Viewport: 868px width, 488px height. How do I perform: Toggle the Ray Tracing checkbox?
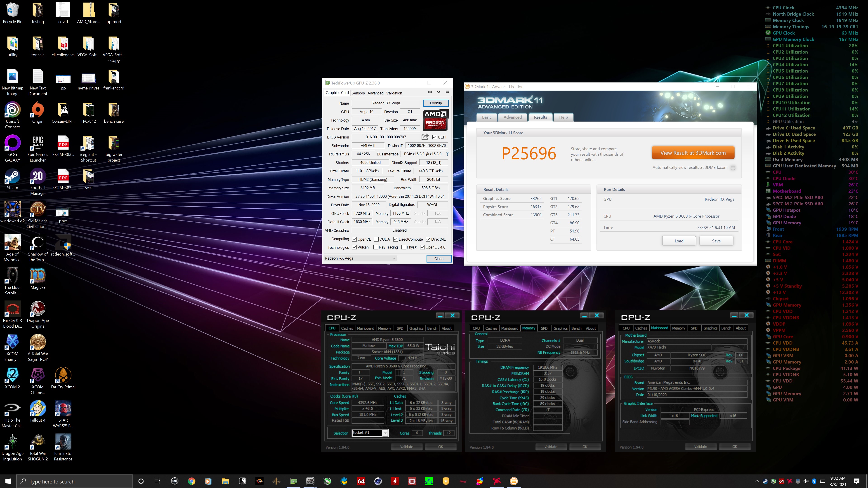[x=376, y=247]
